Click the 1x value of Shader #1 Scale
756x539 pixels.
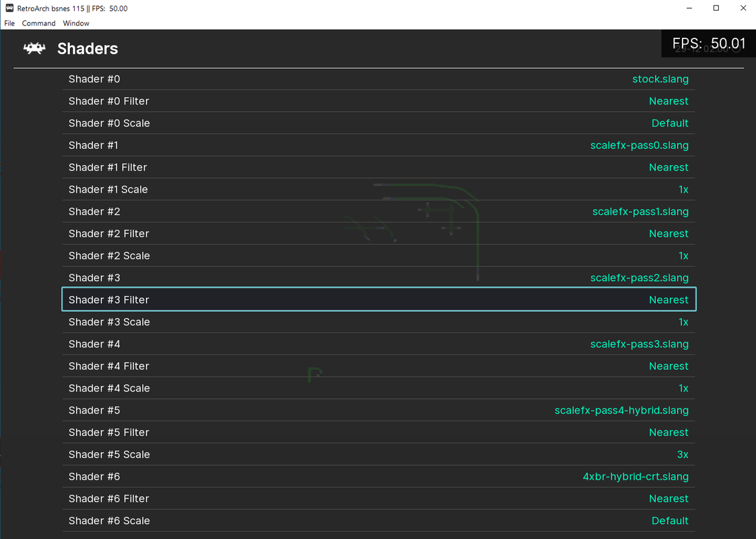tap(683, 189)
